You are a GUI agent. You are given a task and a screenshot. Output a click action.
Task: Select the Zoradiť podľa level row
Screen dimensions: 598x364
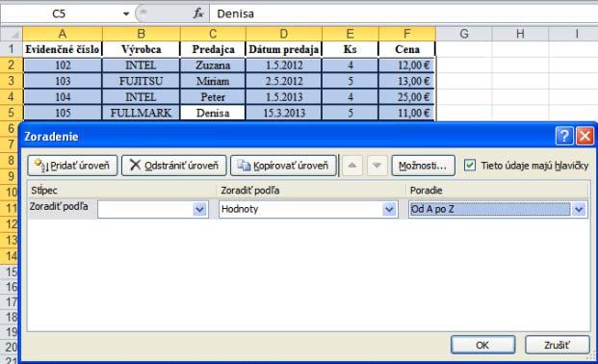(308, 209)
